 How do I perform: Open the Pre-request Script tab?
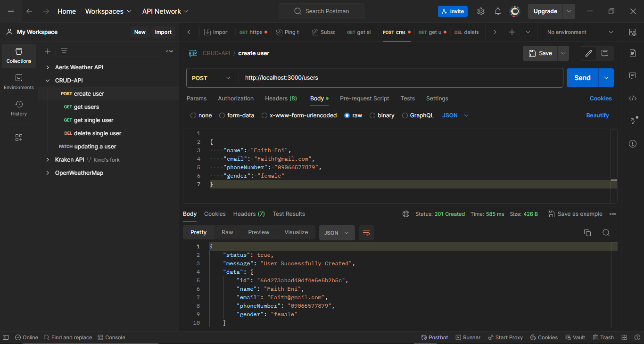pos(364,98)
